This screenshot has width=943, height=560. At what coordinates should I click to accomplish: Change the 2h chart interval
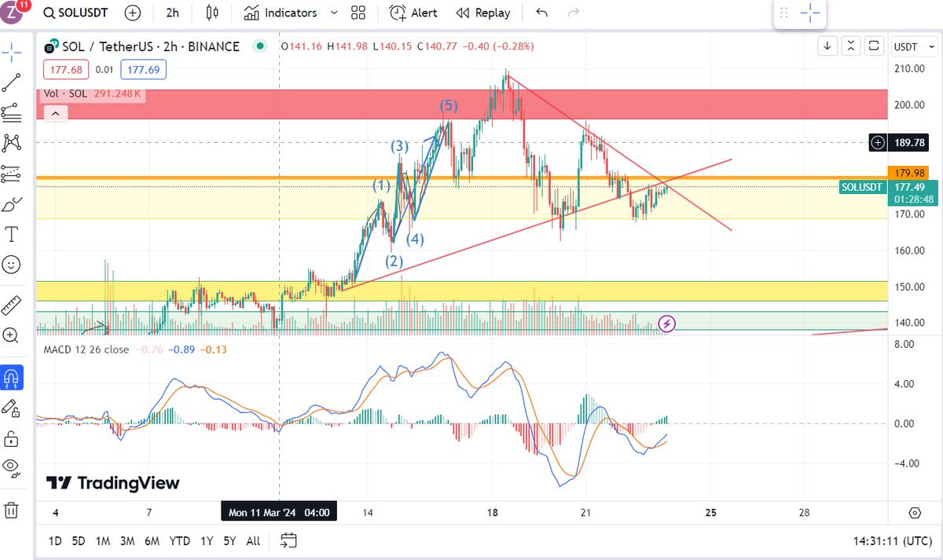click(x=172, y=13)
